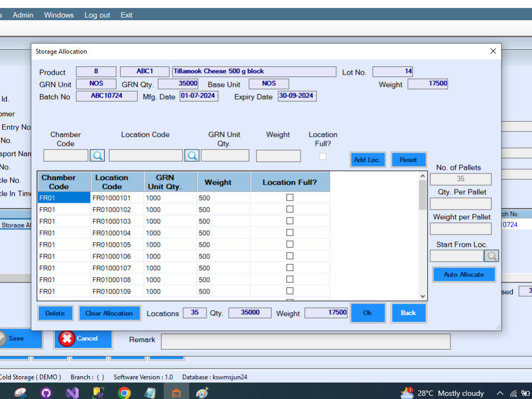Open Start From Loc. search lookup
This screenshot has width=532, height=399.
(x=491, y=256)
